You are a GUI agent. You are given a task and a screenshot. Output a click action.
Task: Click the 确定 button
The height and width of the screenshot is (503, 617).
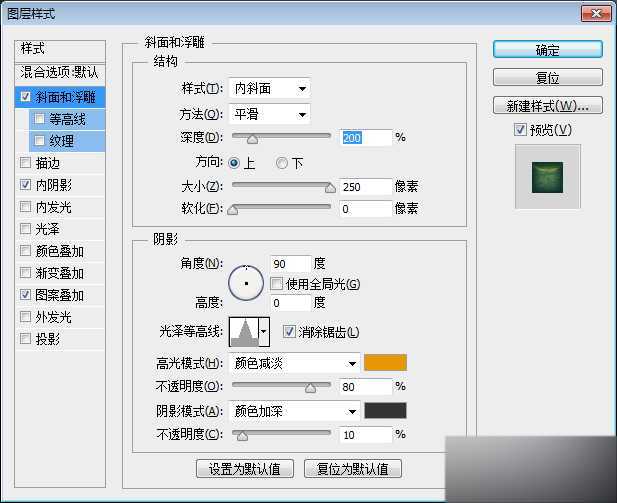click(x=547, y=50)
